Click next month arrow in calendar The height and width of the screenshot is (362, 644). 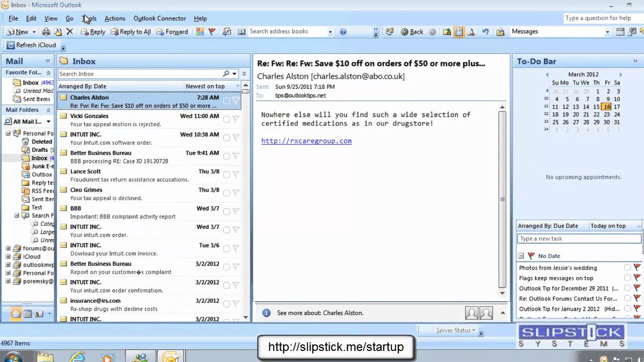[621, 74]
